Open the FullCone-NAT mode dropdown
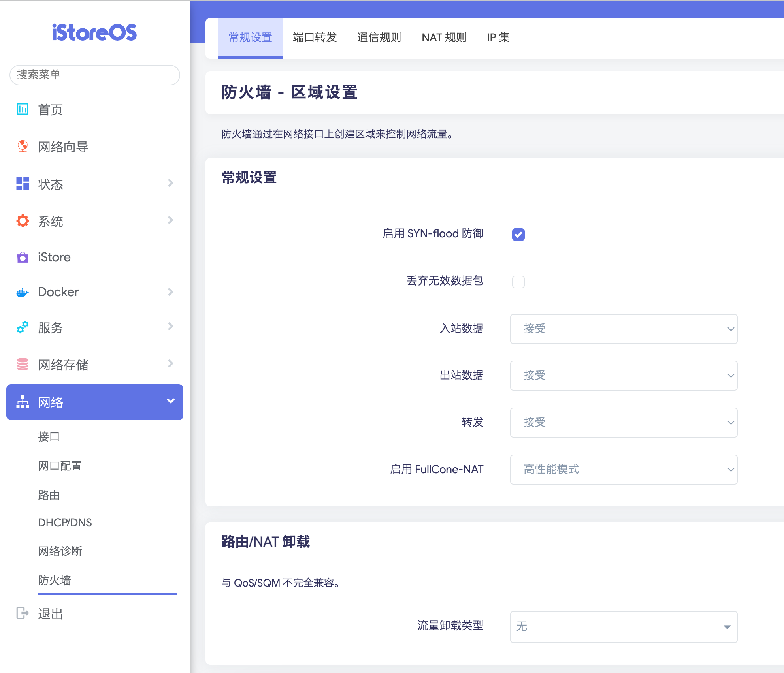 (x=623, y=469)
